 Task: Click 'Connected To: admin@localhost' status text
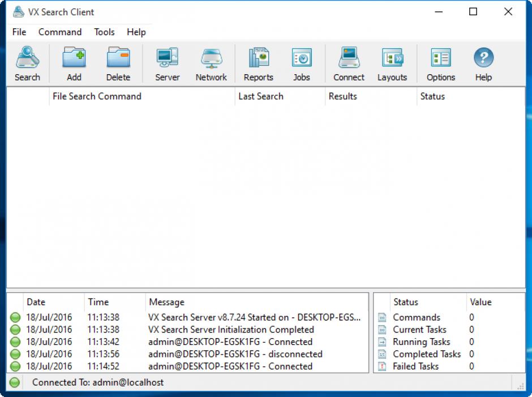click(x=98, y=382)
